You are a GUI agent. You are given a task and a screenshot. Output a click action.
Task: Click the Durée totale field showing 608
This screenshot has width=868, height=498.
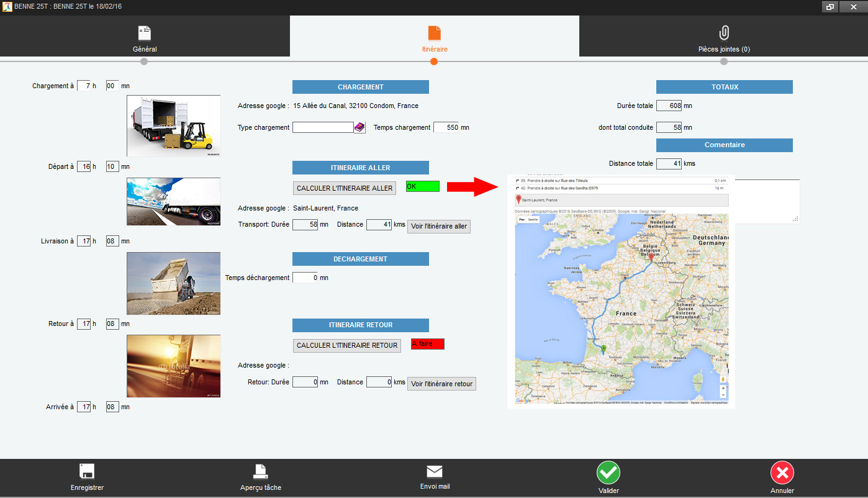click(x=669, y=106)
